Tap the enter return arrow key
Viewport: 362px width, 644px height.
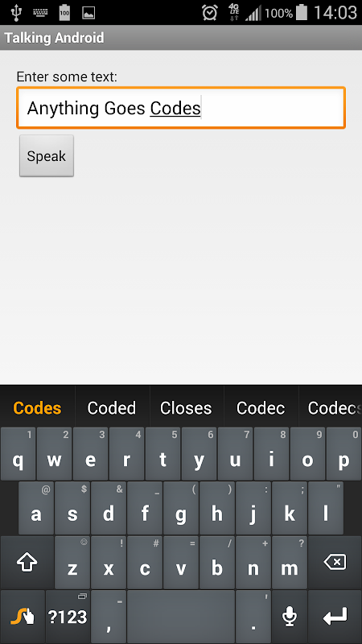335,617
